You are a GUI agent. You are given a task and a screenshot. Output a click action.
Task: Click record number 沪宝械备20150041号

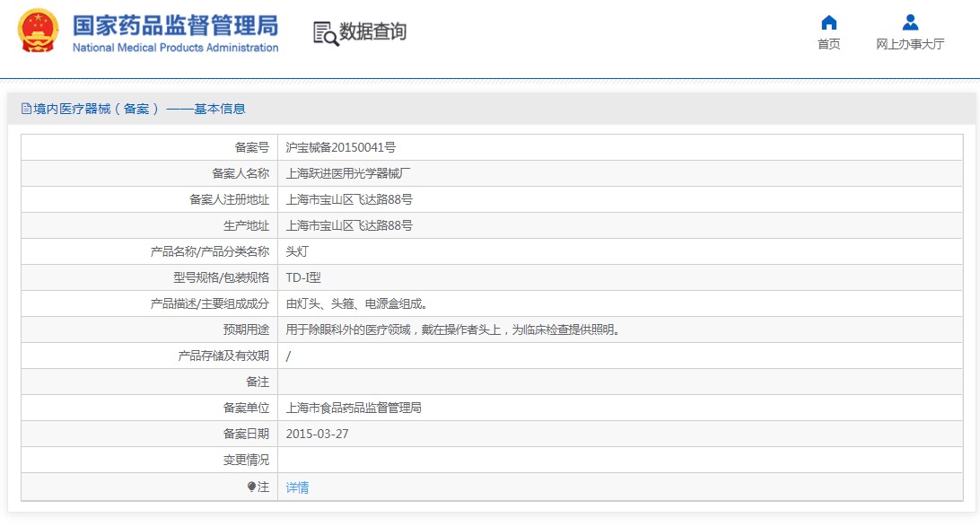click(340, 147)
